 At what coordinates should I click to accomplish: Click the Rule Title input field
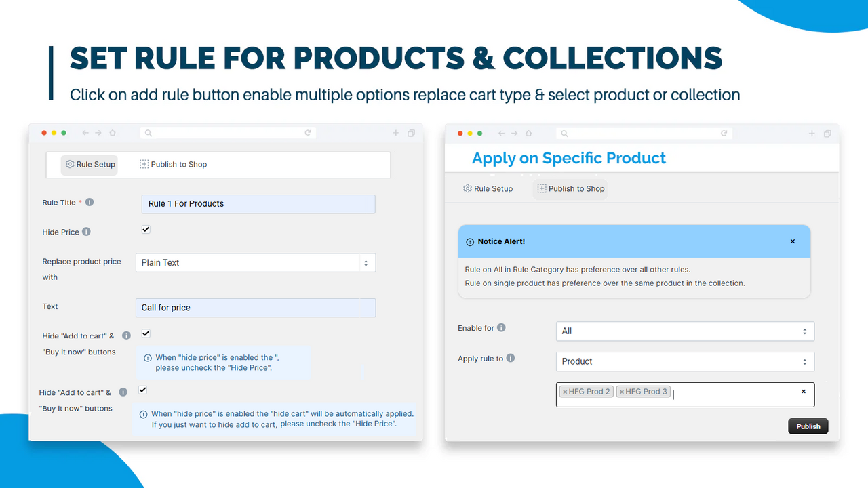click(x=258, y=203)
